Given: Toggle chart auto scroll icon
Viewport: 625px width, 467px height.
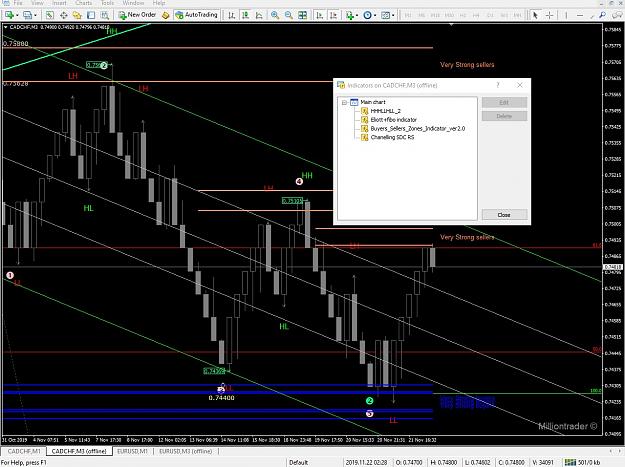Looking at the screenshot, I should click(320, 15).
